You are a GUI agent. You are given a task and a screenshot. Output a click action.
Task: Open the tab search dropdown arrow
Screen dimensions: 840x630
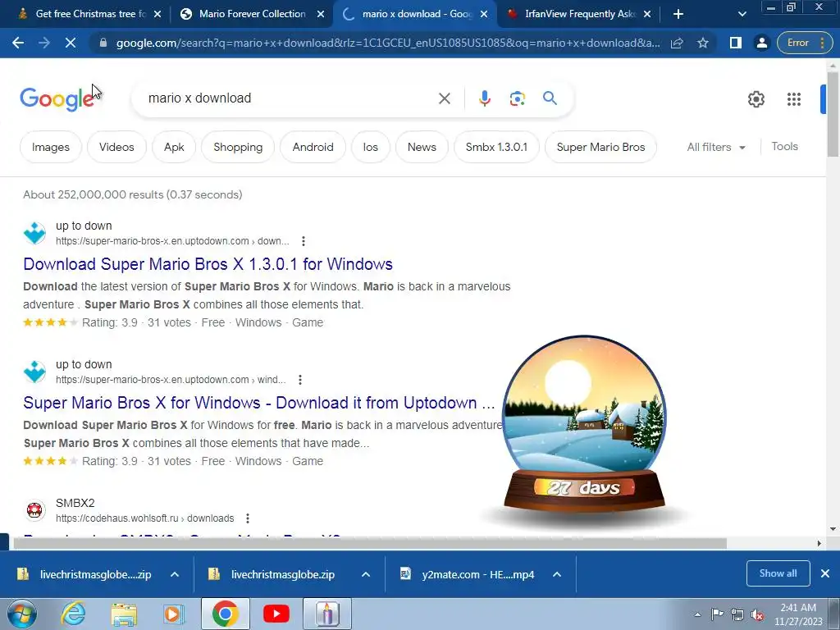pyautogui.click(x=742, y=14)
